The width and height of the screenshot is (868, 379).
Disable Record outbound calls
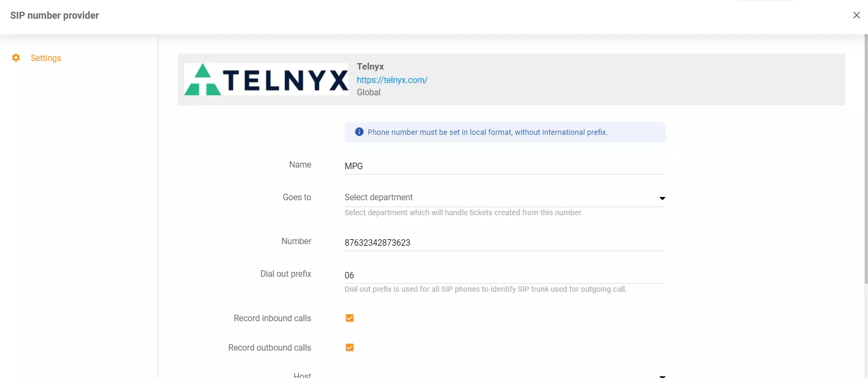point(349,347)
